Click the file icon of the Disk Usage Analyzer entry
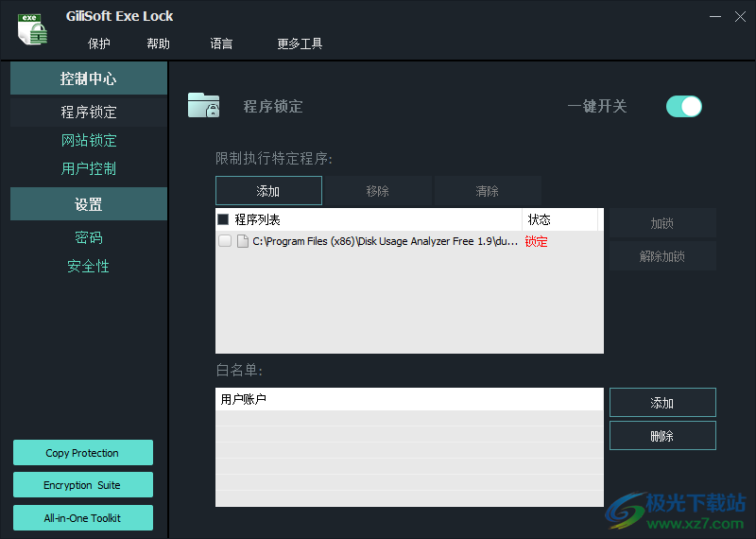 tap(243, 241)
